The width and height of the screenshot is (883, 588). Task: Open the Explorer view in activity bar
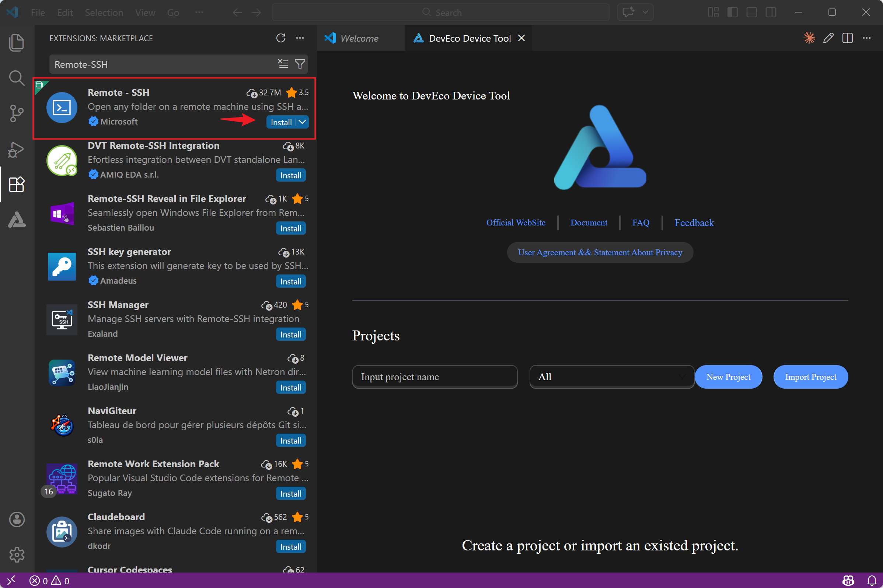(17, 42)
